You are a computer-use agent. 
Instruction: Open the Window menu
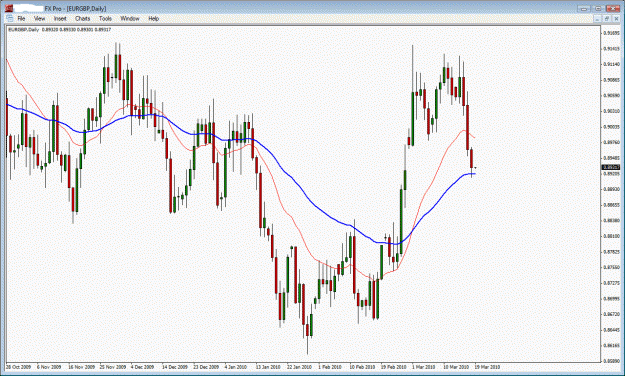pos(130,18)
